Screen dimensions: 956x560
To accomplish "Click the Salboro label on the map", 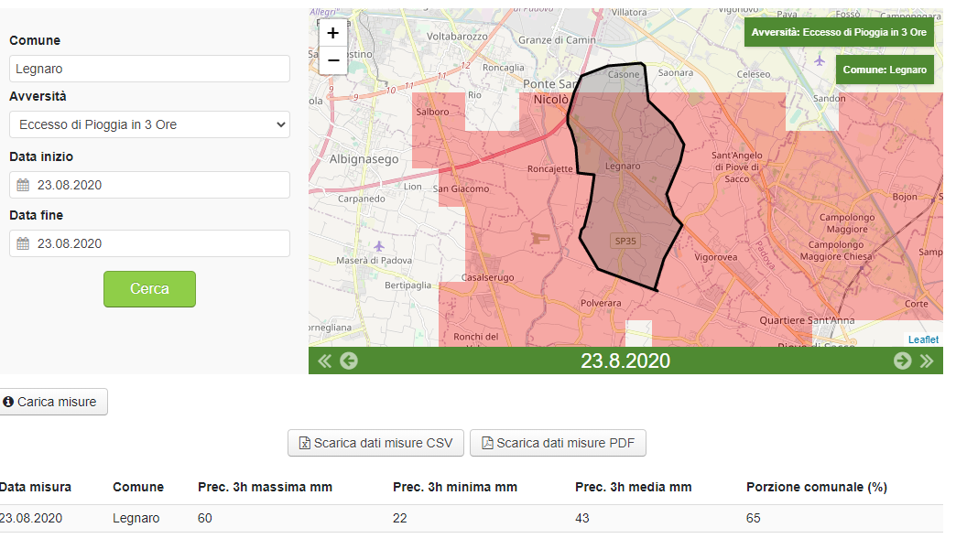I will click(432, 113).
